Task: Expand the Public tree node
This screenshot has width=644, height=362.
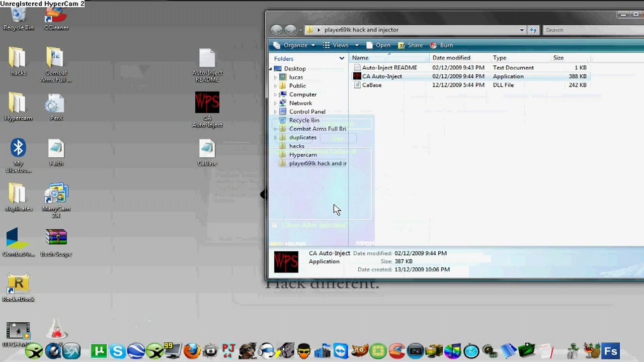Action: (275, 86)
